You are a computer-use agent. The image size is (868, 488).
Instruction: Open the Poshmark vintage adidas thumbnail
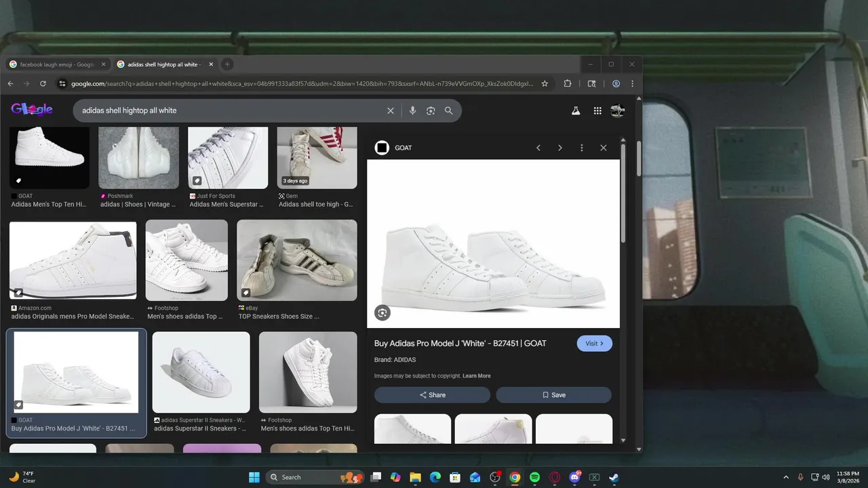tap(139, 157)
